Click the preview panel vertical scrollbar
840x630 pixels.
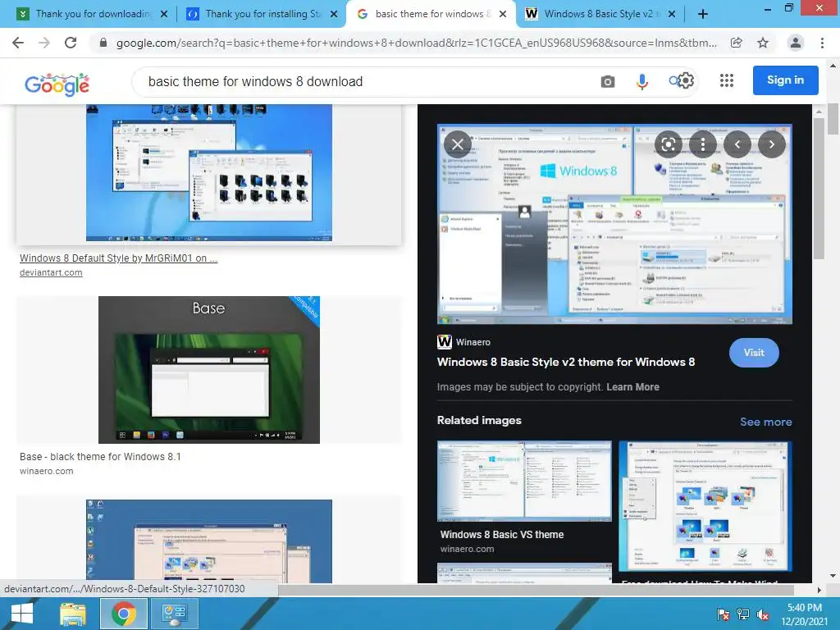coord(818,188)
